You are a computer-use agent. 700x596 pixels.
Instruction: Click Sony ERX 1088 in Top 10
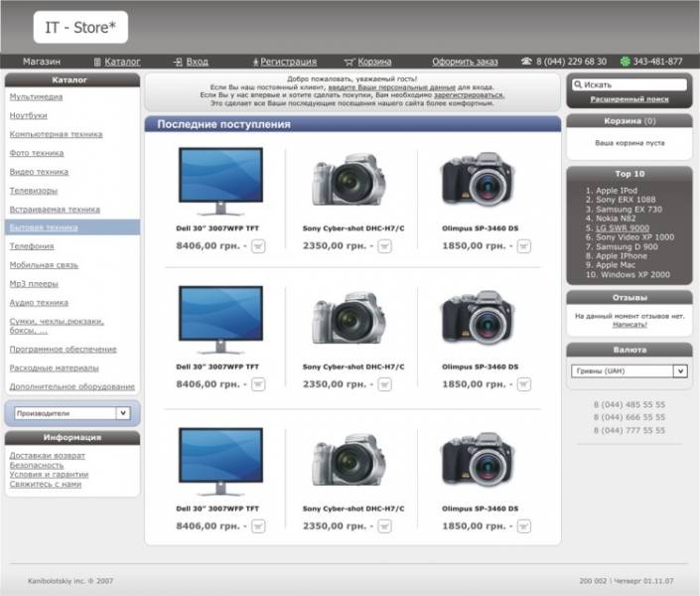click(626, 200)
